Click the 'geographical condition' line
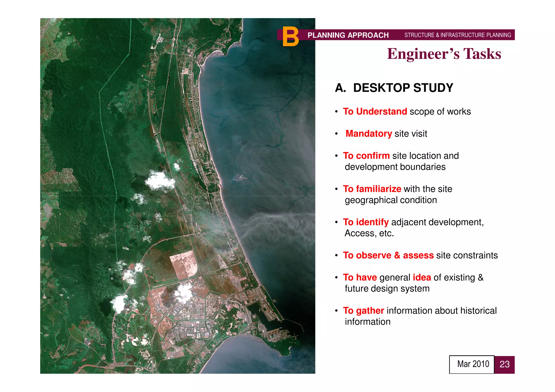Viewport: 555px width, 392px height. click(x=391, y=200)
